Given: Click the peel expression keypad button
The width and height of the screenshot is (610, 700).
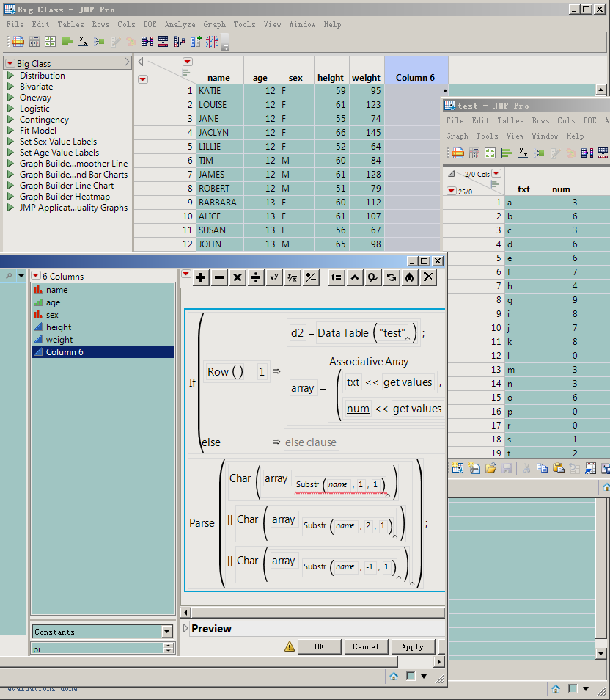Looking at the screenshot, I should click(373, 277).
